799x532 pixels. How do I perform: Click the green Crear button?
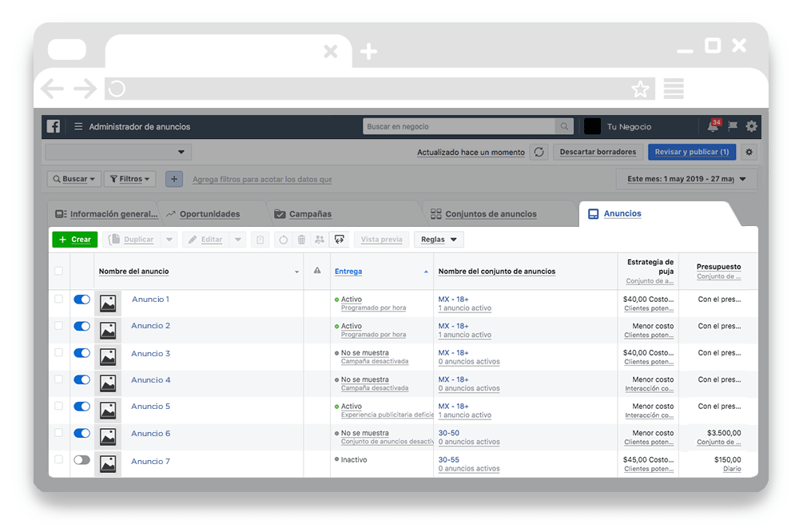coord(74,240)
